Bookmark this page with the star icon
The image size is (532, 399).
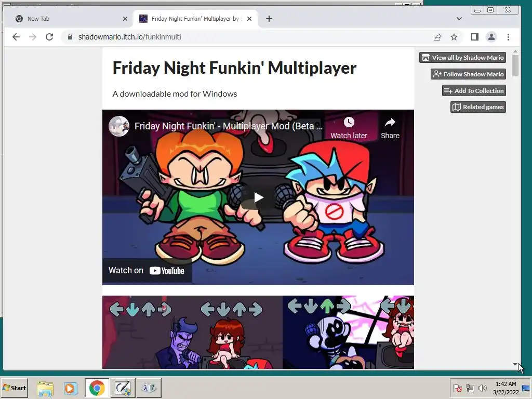(x=454, y=37)
